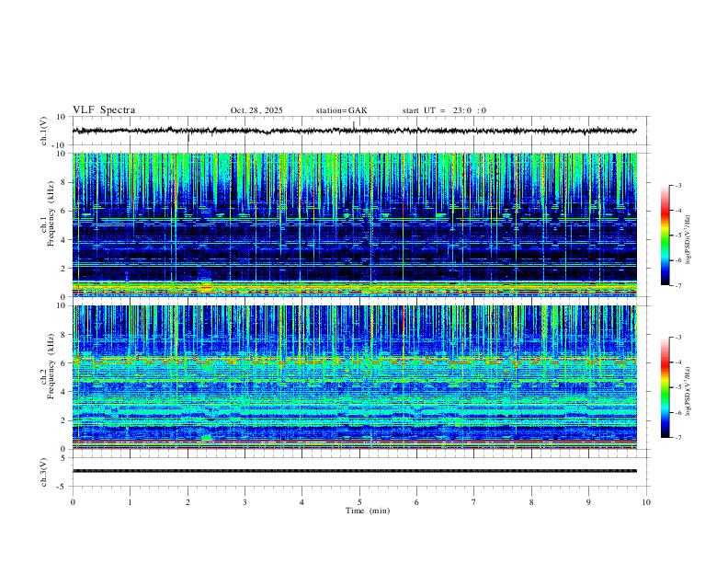Click '10' on the Time axis
The width and height of the screenshot is (728, 563).
(646, 502)
